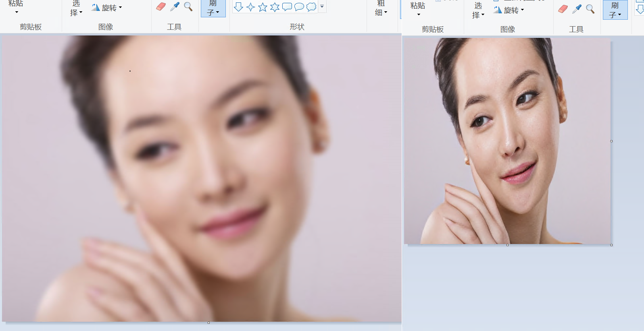Click 剪贴板 group label in sharp-image window
Screen dimensions: 644x331
(x=433, y=29)
